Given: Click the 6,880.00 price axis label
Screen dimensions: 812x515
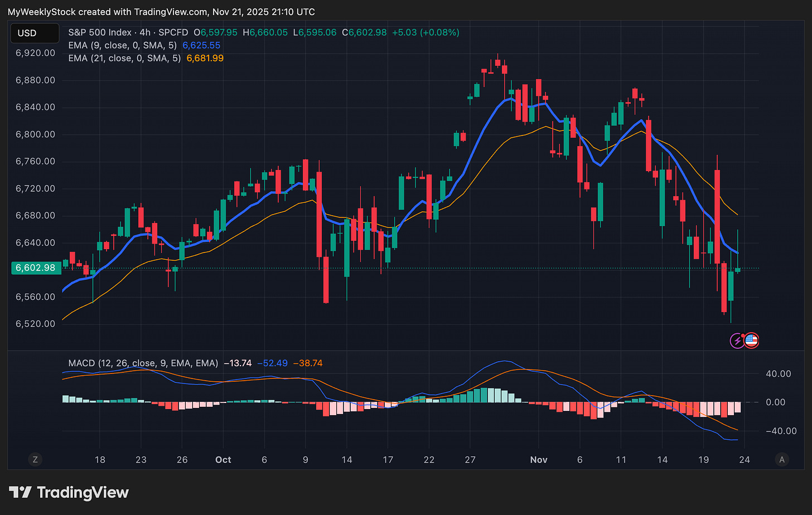Looking at the screenshot, I should tap(35, 80).
